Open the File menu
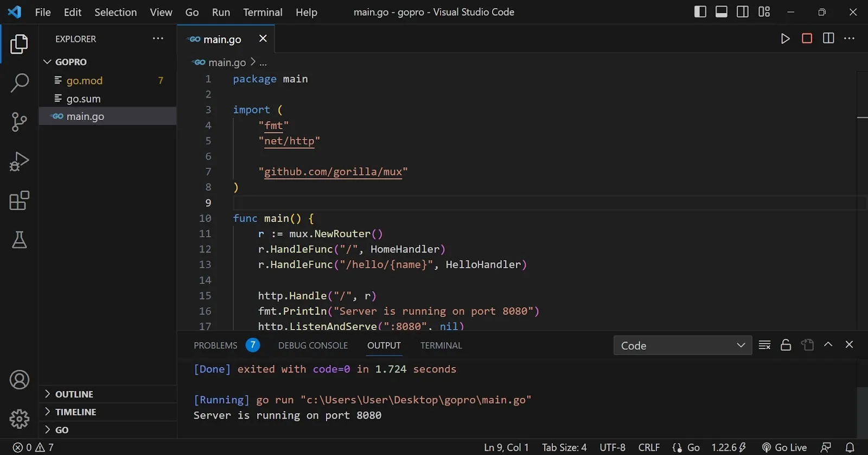 click(x=43, y=12)
